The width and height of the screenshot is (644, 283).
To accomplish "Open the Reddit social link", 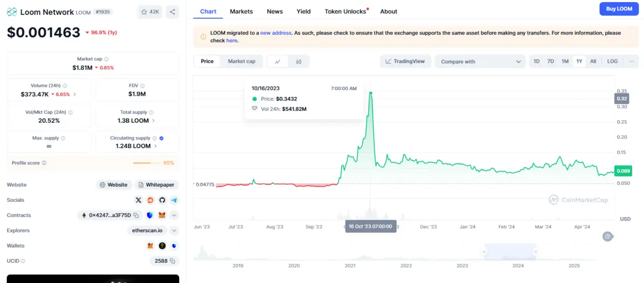I will pos(150,200).
